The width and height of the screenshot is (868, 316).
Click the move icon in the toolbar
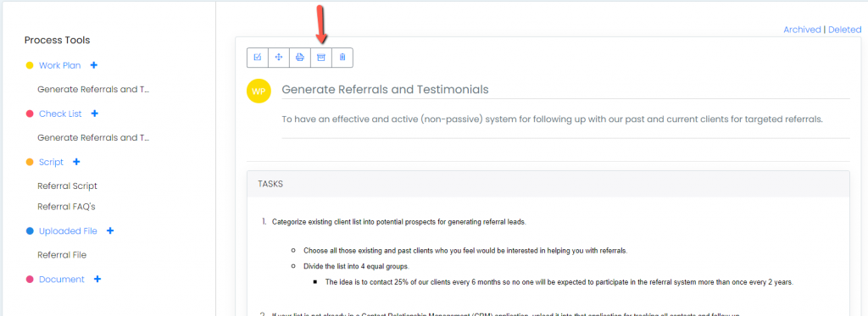click(279, 57)
